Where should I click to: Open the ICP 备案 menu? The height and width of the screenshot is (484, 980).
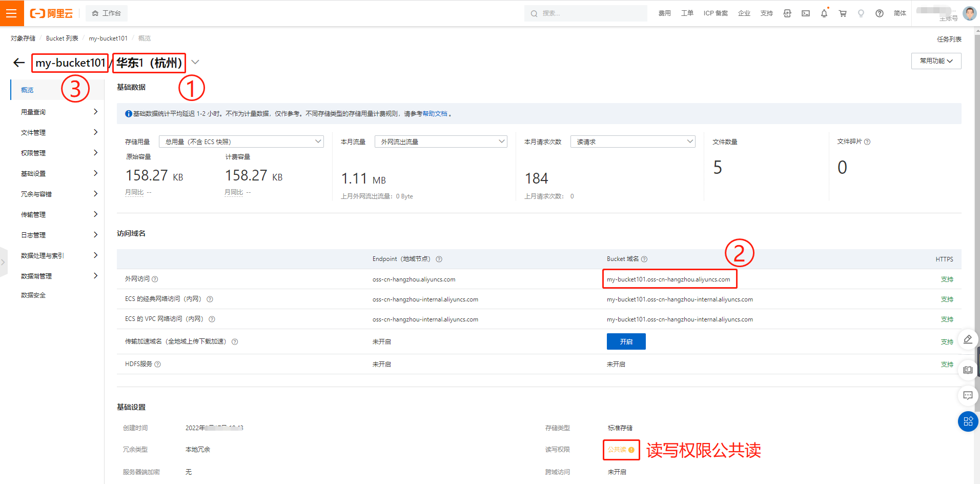716,13
